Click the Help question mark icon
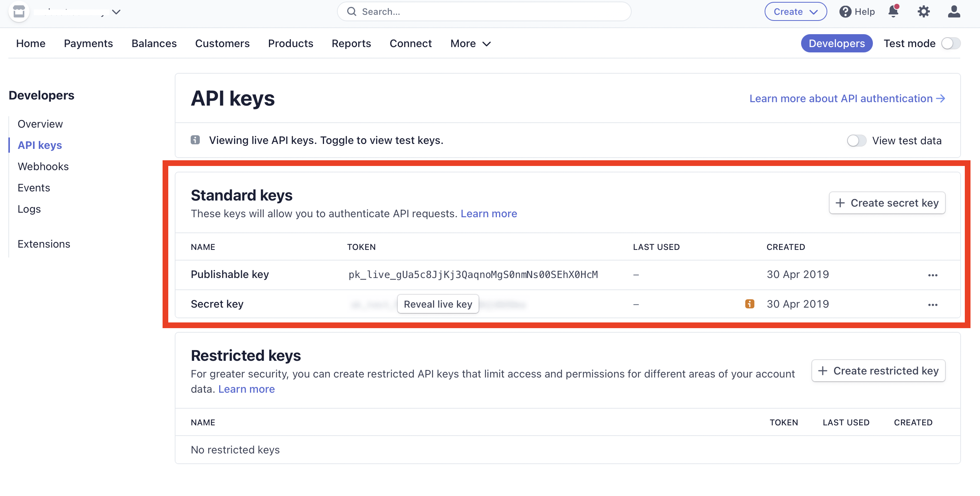This screenshot has height=496, width=980. coord(845,12)
